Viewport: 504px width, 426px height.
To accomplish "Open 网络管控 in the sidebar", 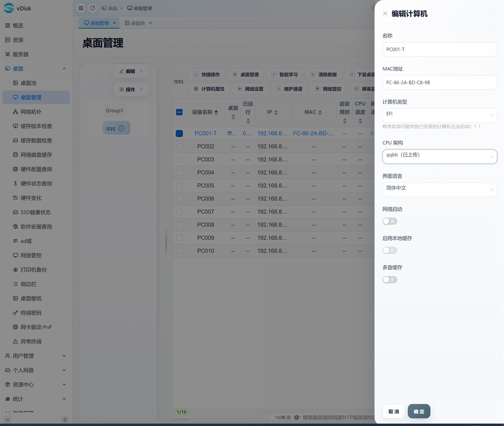I will point(36,255).
